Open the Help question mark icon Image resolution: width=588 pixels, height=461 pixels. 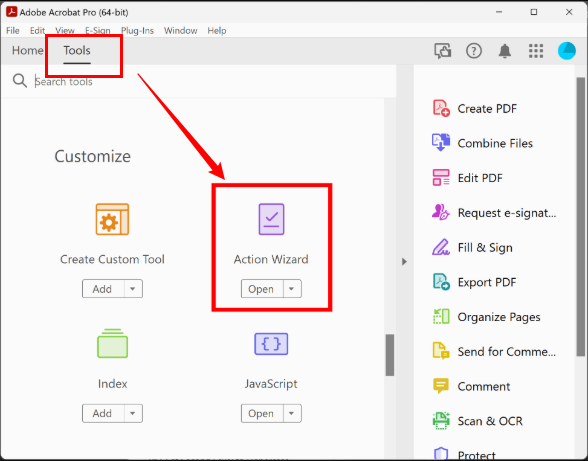474,51
